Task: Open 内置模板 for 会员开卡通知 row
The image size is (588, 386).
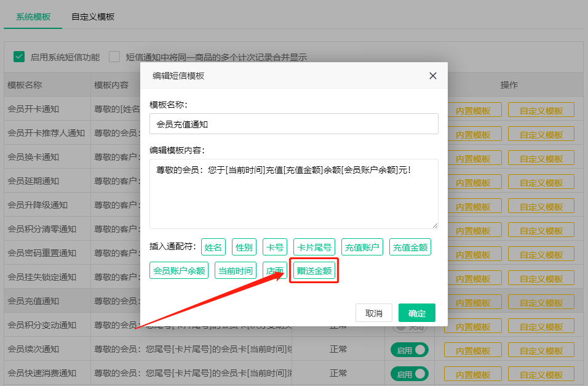Action: pyautogui.click(x=473, y=110)
